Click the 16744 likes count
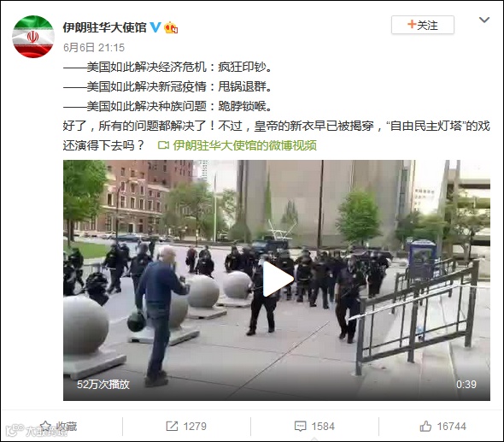The image size is (504, 442). 451,427
